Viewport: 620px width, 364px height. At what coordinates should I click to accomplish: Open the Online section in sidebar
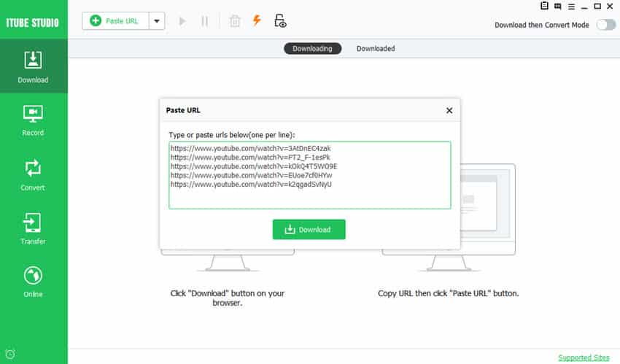click(34, 282)
